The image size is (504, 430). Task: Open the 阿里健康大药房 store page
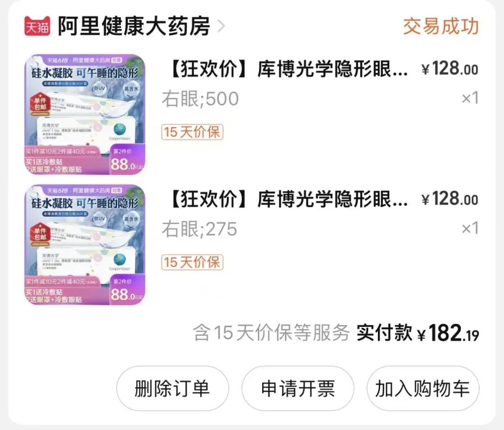[x=134, y=26]
